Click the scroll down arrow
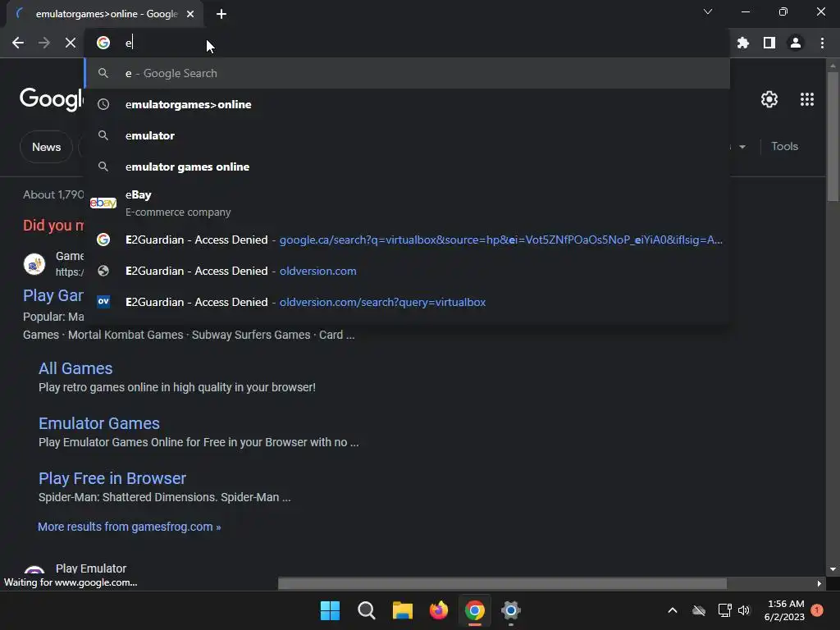Viewport: 840px width, 630px height. 833,569
